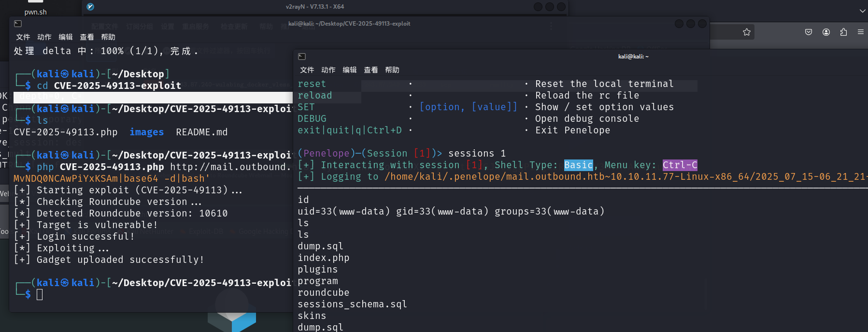Click the Checking Roundcube version... line
This screenshot has height=332, width=868.
click(x=108, y=202)
